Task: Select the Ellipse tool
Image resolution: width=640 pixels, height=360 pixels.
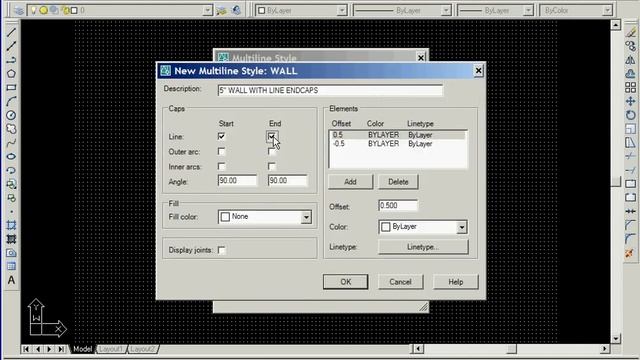Action: tap(11, 157)
